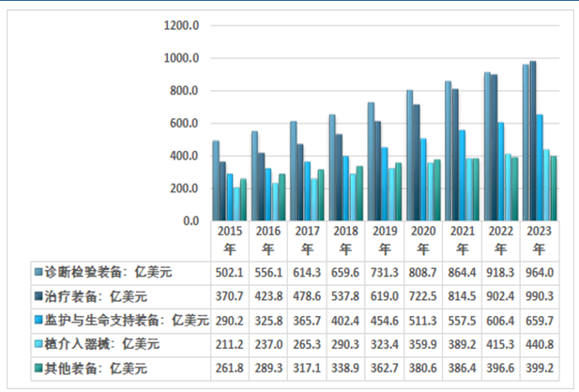Screen dimensions: 579x392
Task: Click the 2019年 column header
Action: pyautogui.click(x=385, y=240)
